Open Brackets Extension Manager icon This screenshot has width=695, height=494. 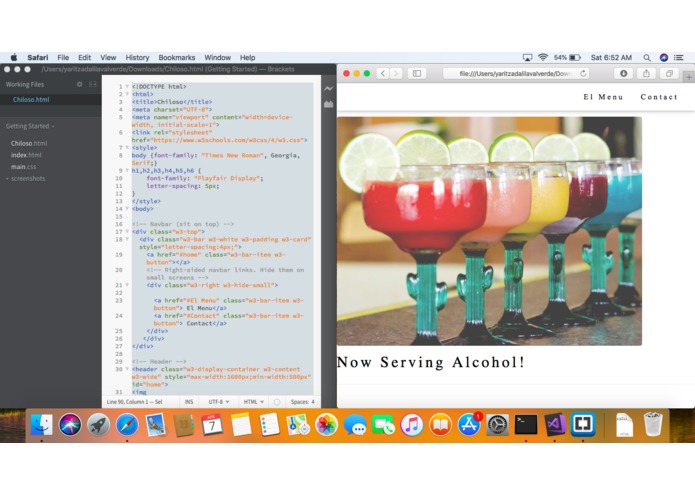click(x=328, y=105)
